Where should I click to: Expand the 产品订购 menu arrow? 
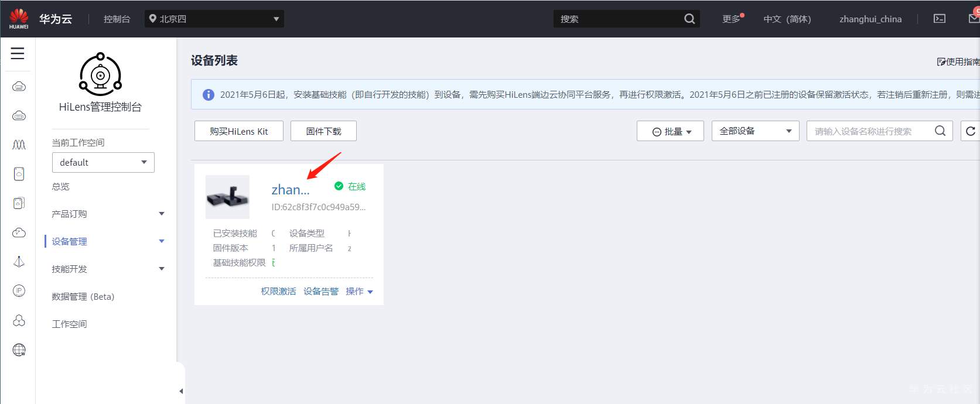[162, 214]
